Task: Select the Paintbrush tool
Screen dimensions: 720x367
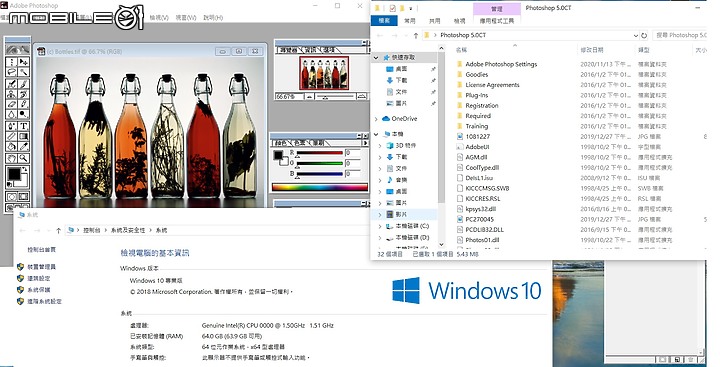Action: coord(23,84)
